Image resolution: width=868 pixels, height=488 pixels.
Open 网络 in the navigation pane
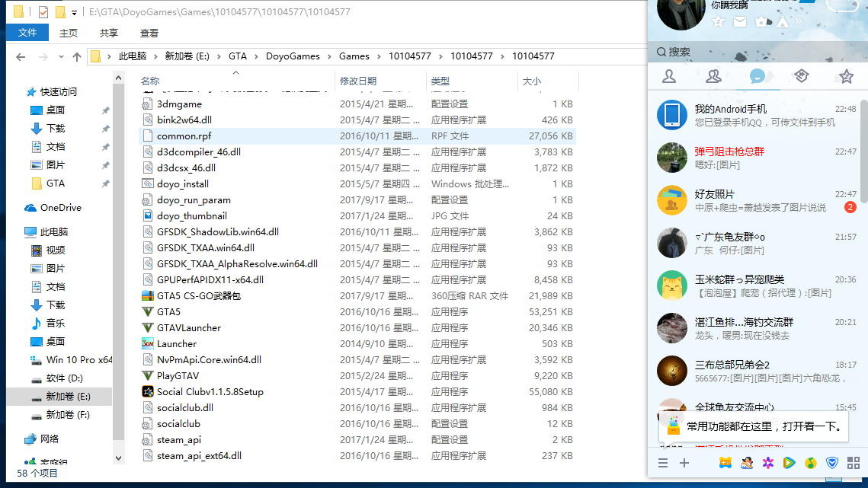[x=50, y=439]
